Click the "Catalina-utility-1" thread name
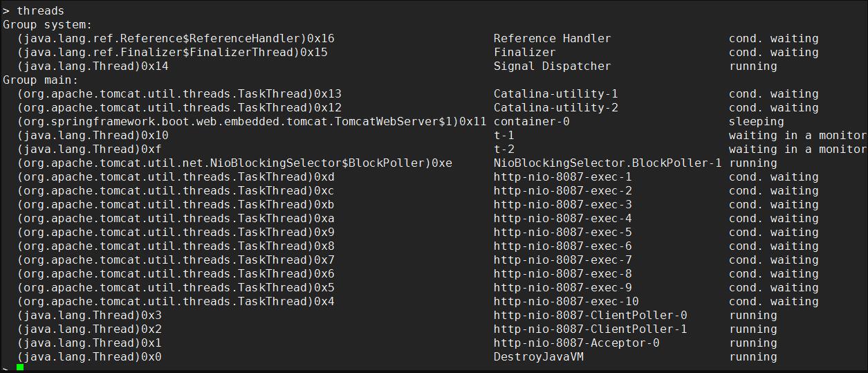The height and width of the screenshot is (373, 868). tap(555, 93)
